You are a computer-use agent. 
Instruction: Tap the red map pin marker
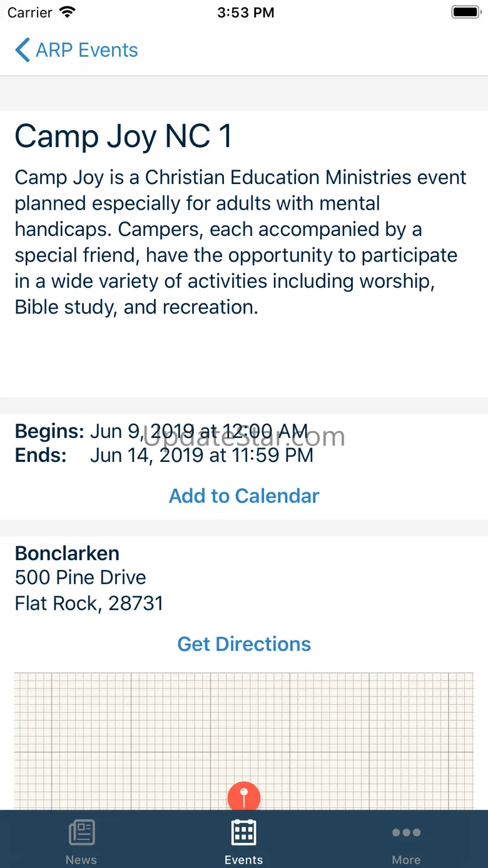coord(244,796)
